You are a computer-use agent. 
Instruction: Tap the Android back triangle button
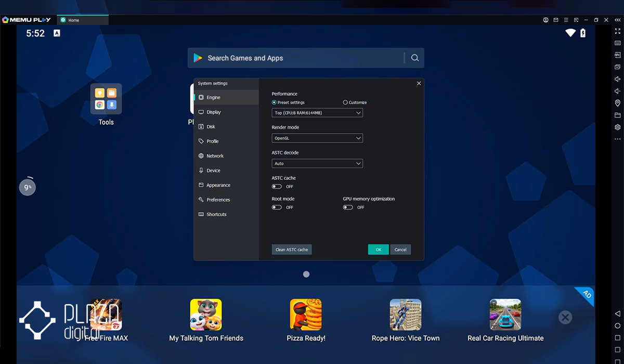click(618, 314)
